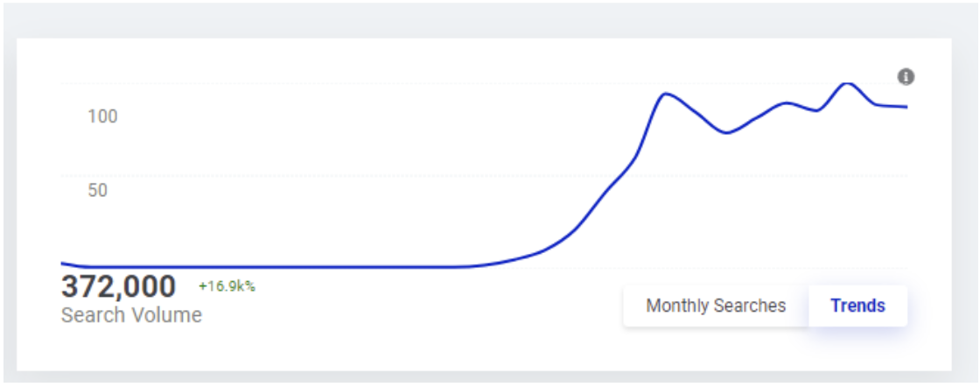Click the highest peak of the trend line

click(x=846, y=83)
